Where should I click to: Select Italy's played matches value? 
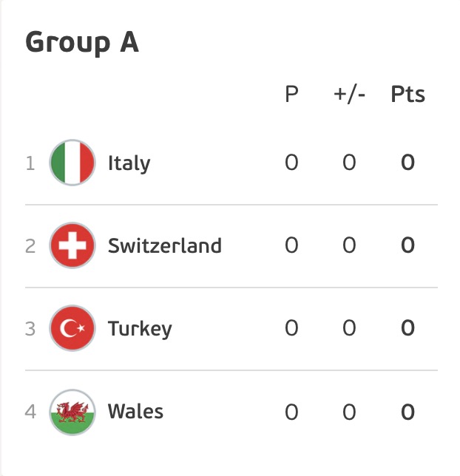click(x=291, y=163)
